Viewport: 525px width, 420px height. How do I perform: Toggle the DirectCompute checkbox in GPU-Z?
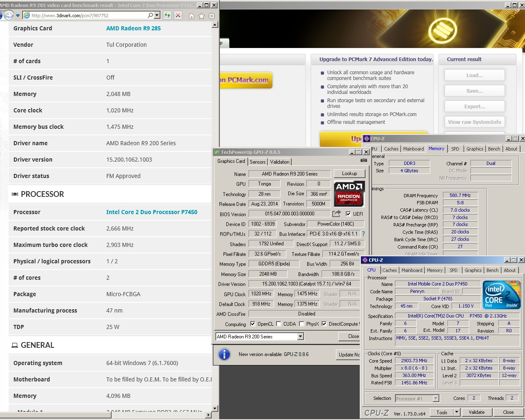324,324
